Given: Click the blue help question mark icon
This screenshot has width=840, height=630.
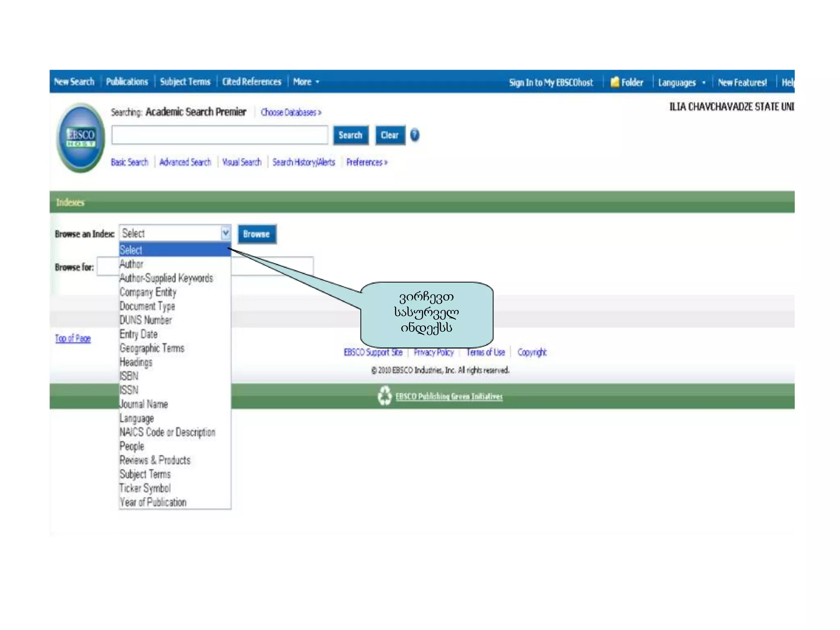Looking at the screenshot, I should coord(415,135).
